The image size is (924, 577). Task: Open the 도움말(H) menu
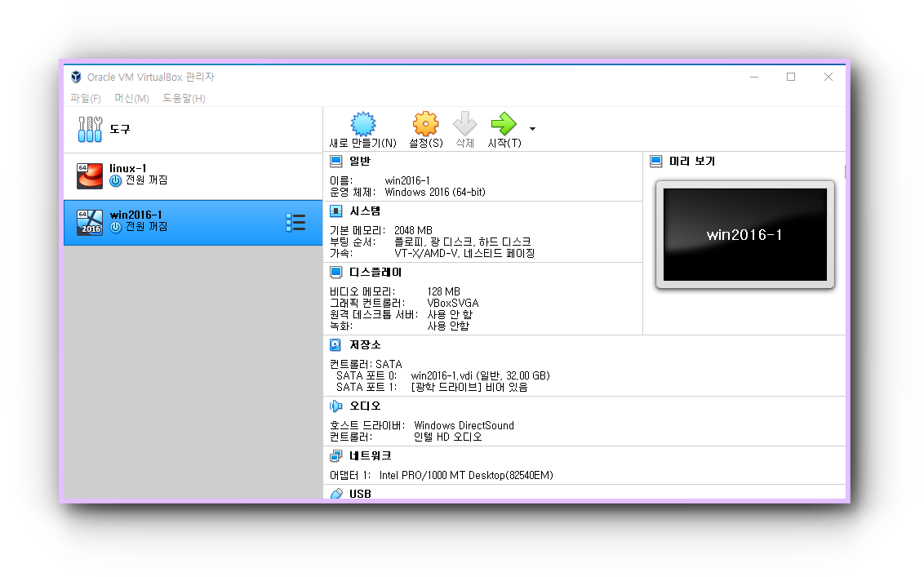pyautogui.click(x=184, y=99)
